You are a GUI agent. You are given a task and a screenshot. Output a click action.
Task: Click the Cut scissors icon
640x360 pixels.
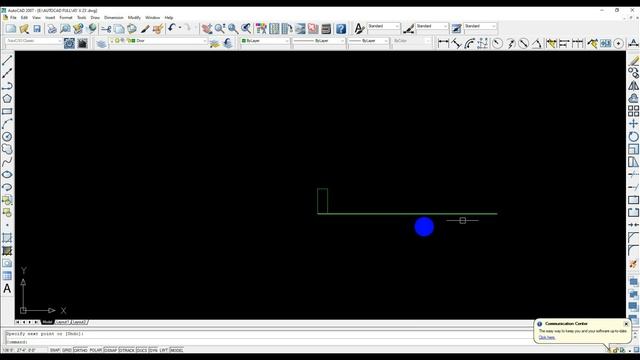point(106,29)
